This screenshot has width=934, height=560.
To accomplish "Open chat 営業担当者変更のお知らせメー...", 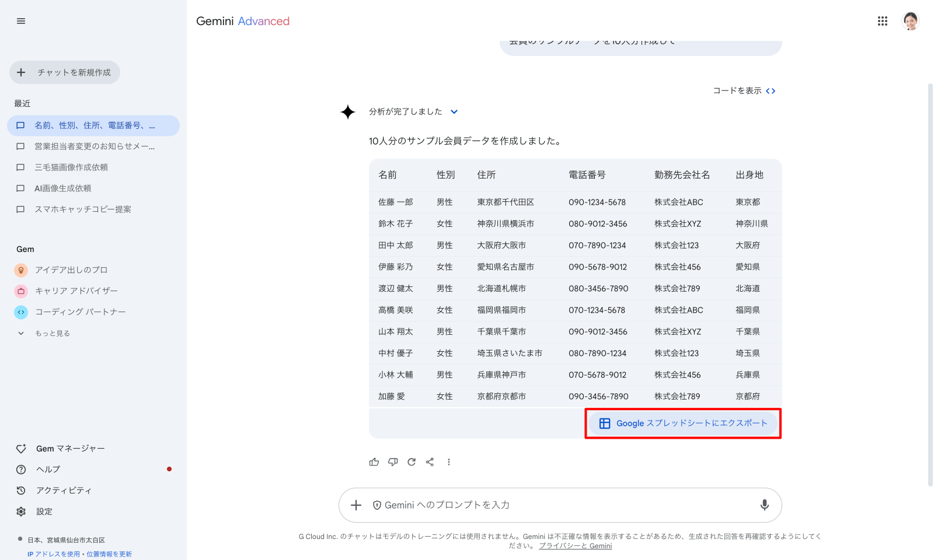I will click(93, 146).
